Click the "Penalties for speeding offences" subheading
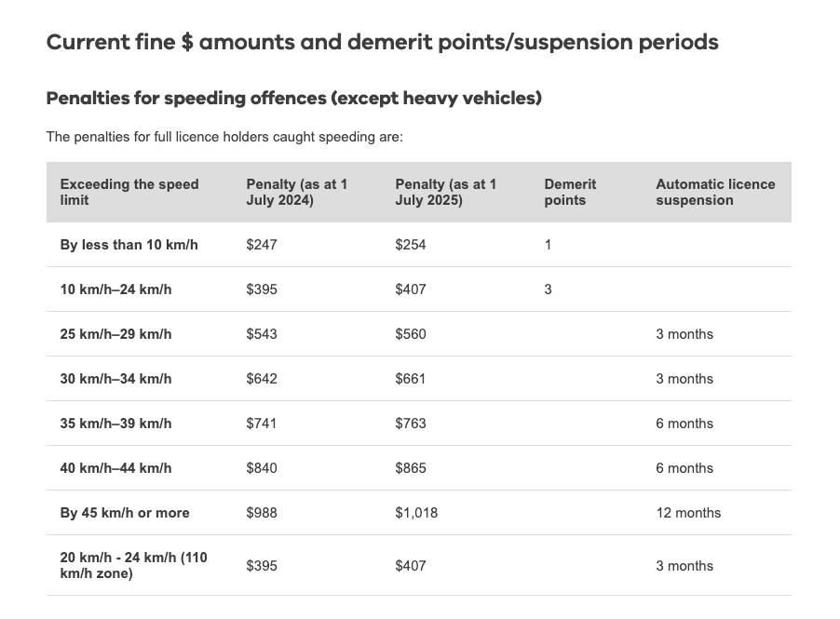 click(x=293, y=98)
